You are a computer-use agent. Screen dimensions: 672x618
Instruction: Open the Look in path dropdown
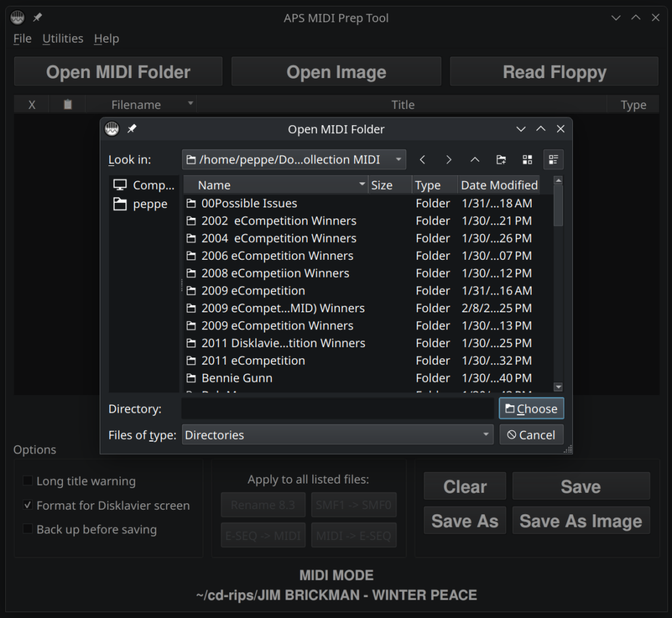(398, 159)
